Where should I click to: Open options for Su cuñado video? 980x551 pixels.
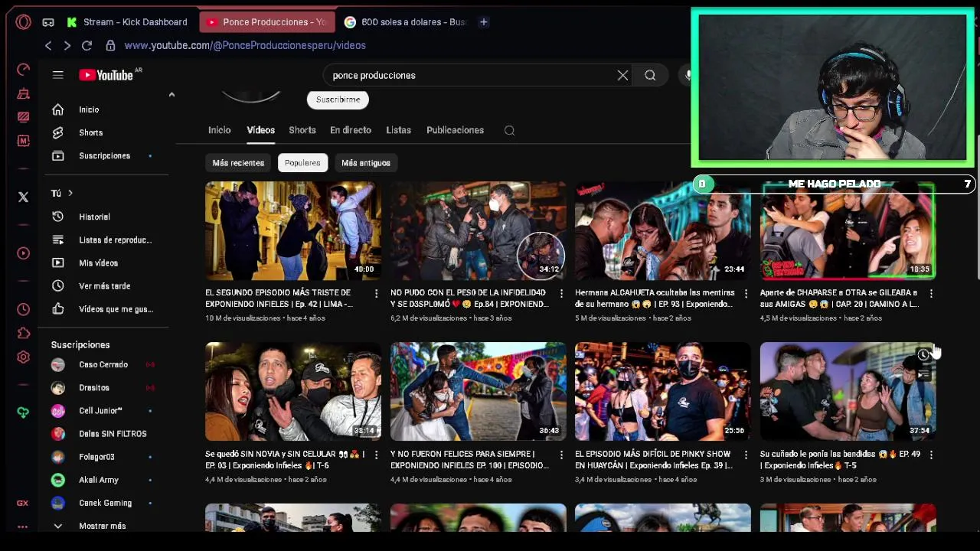931,455
